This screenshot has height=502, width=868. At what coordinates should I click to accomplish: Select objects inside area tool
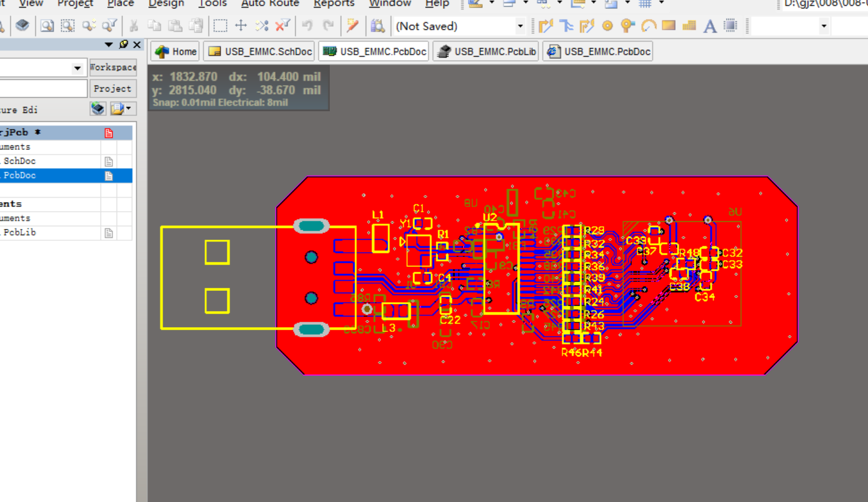pyautogui.click(x=220, y=26)
